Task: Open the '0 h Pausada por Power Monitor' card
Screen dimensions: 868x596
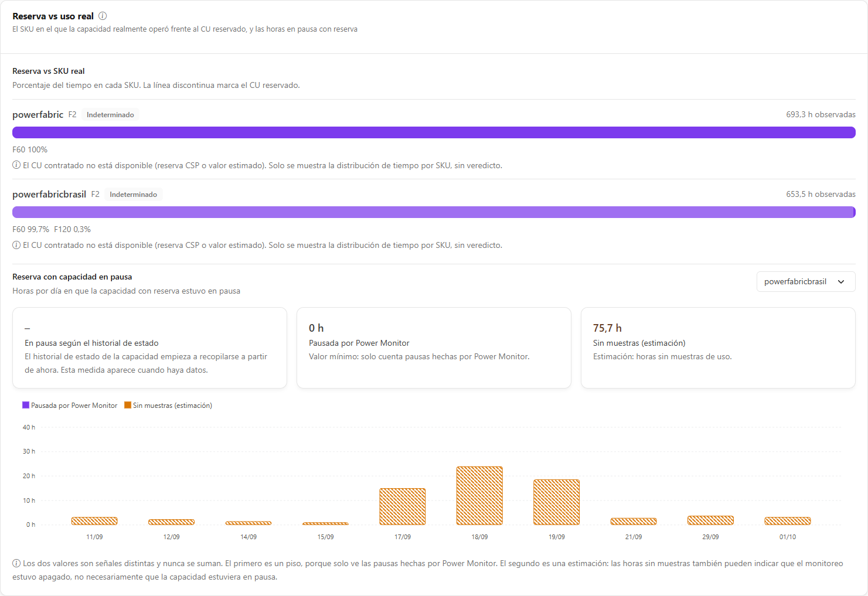Action: [x=434, y=348]
